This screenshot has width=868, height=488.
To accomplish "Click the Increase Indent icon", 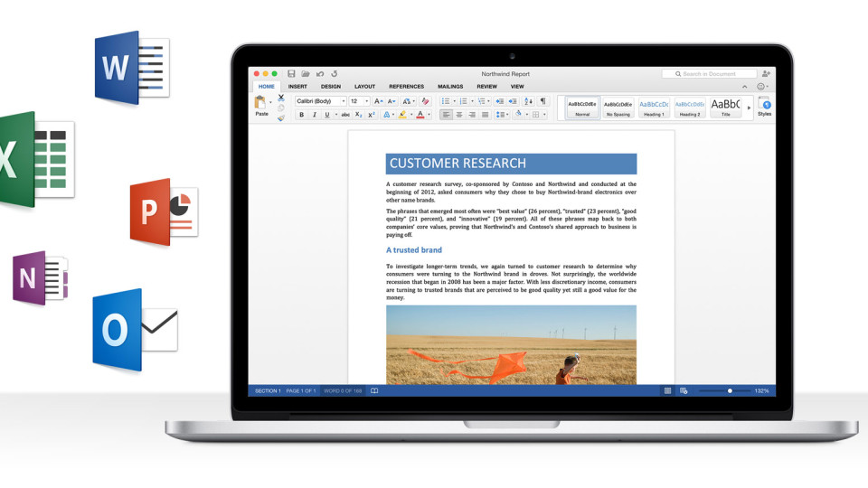I will pyautogui.click(x=513, y=101).
